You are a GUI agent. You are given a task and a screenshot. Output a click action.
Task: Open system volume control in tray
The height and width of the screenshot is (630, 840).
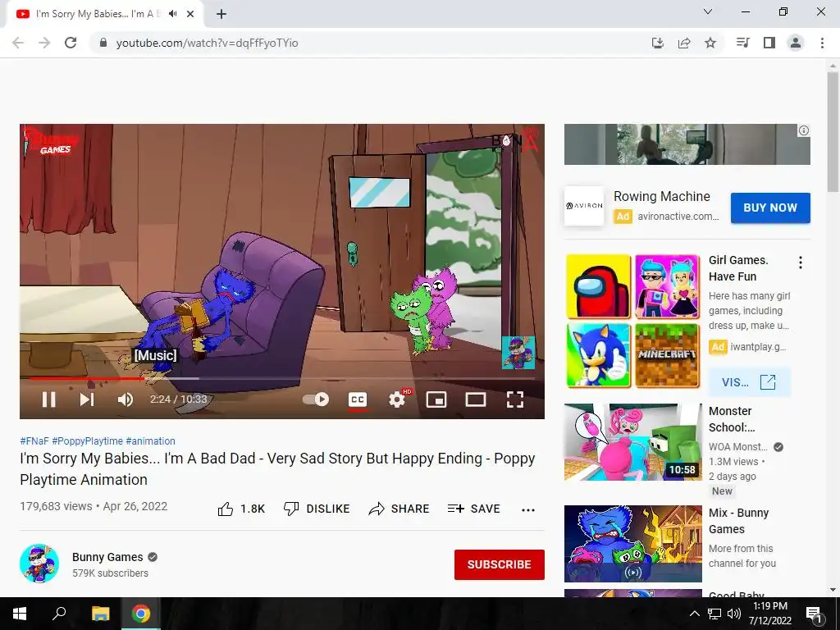734,614
